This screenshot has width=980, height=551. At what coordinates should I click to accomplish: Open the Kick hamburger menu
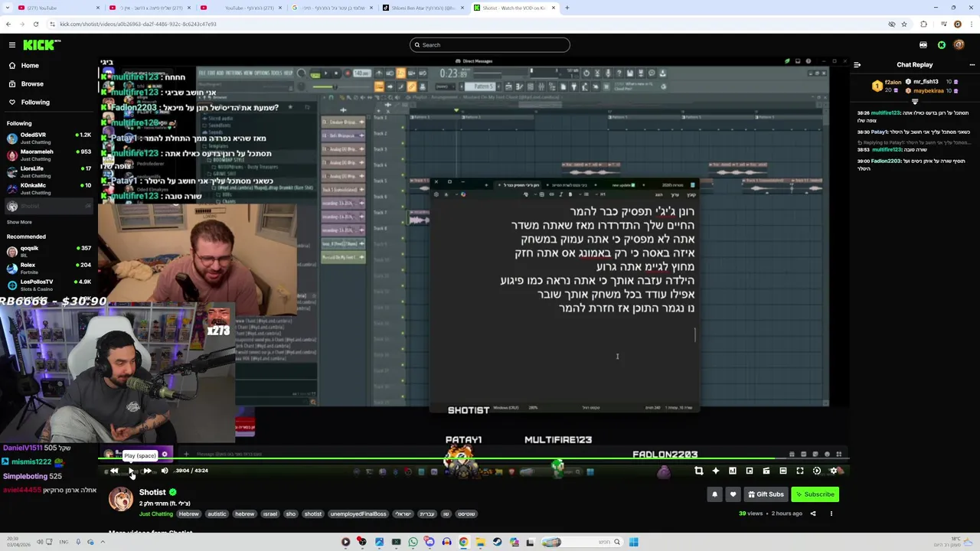pyautogui.click(x=11, y=45)
